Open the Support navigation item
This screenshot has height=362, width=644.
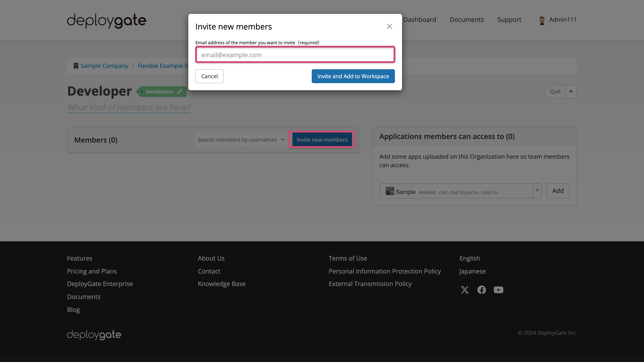pos(509,19)
